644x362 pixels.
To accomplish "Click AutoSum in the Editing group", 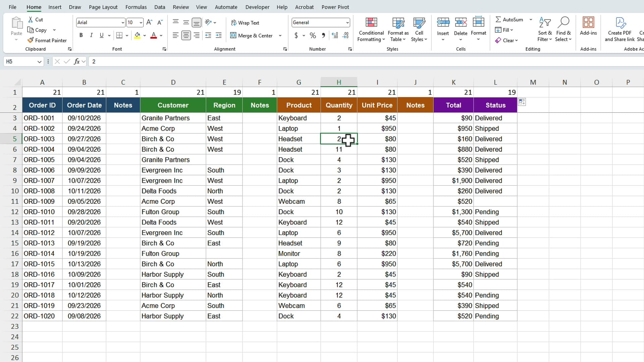I will [x=509, y=19].
